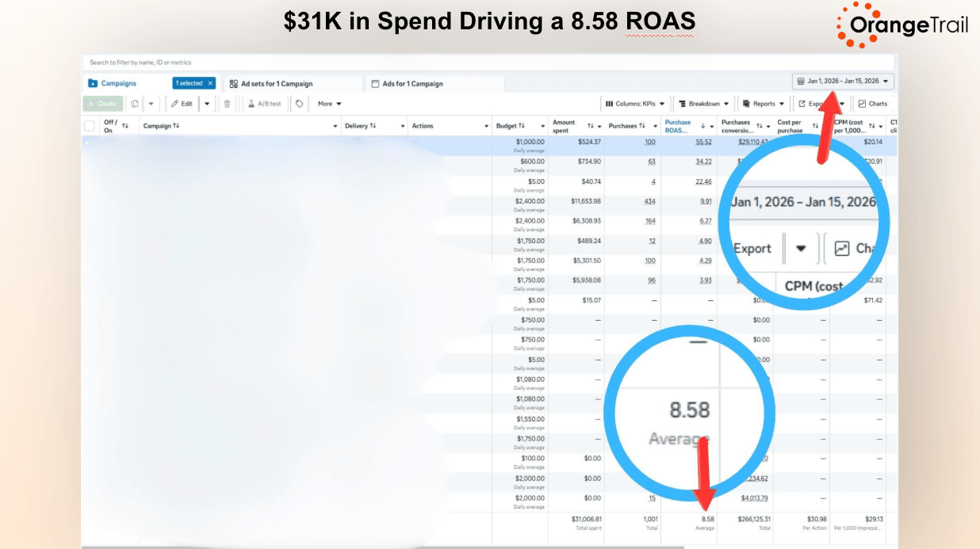Click the 434 purchases link
The height and width of the screenshot is (549, 980).
(x=649, y=201)
